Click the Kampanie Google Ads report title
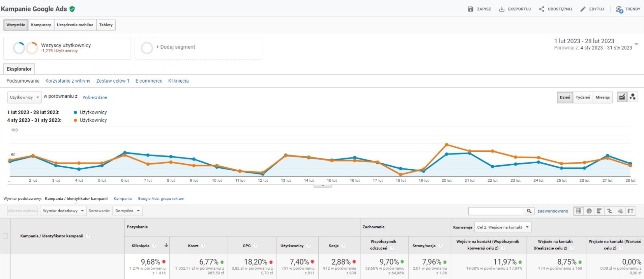The image size is (644, 279). click(34, 9)
